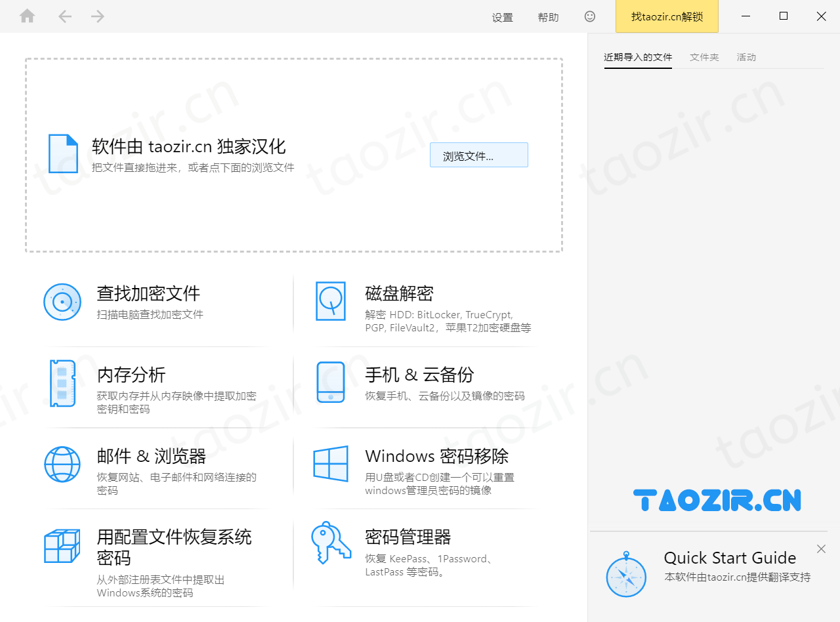This screenshot has width=840, height=622.
Task: Switch to the 活动 tab
Action: [x=746, y=57]
